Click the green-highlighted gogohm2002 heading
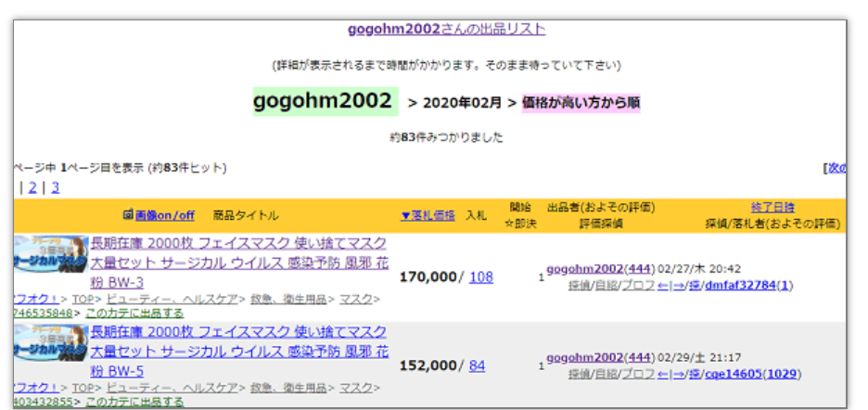The image size is (868, 410). point(325,101)
